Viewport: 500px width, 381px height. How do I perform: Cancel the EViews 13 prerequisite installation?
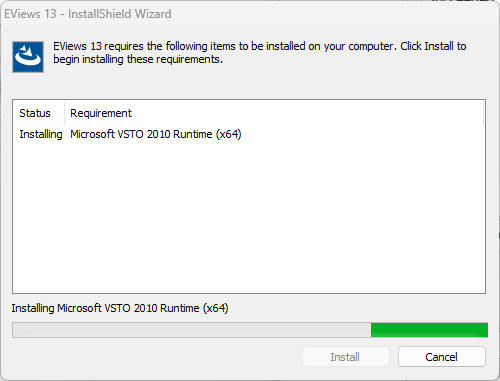point(442,357)
